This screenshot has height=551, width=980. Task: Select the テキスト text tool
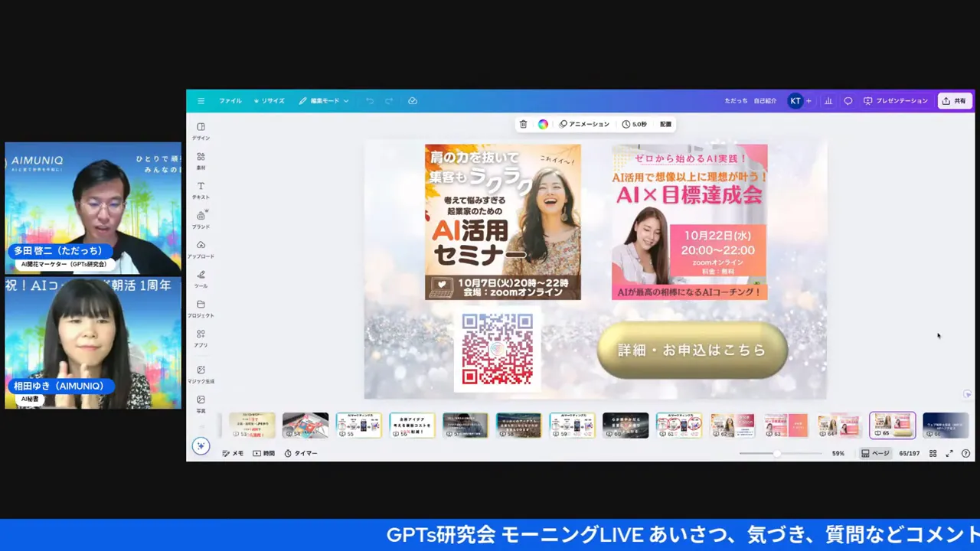tap(201, 191)
